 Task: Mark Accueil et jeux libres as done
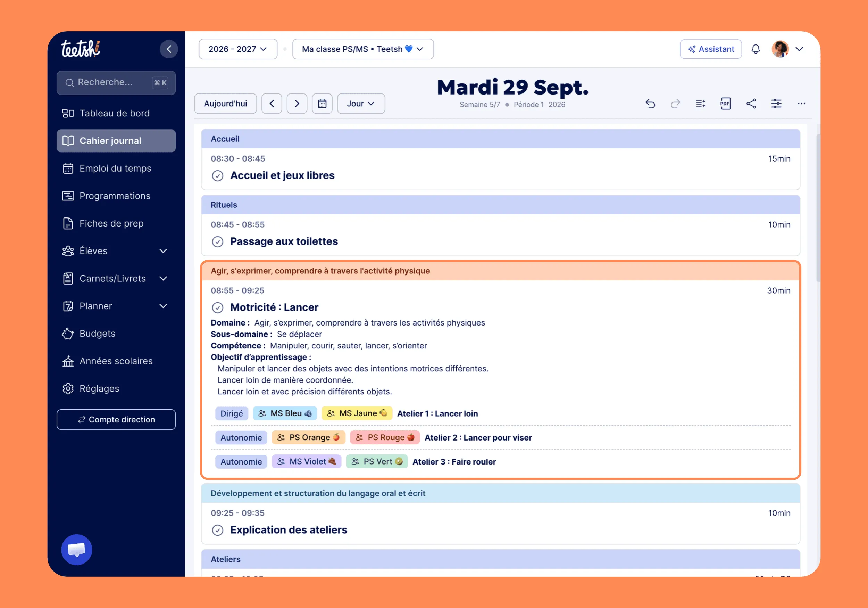217,176
